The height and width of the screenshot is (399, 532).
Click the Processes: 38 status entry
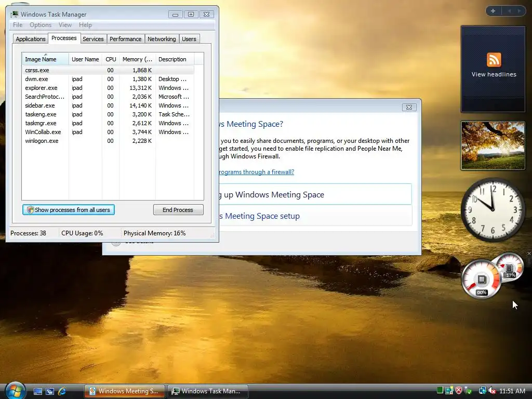28,233
